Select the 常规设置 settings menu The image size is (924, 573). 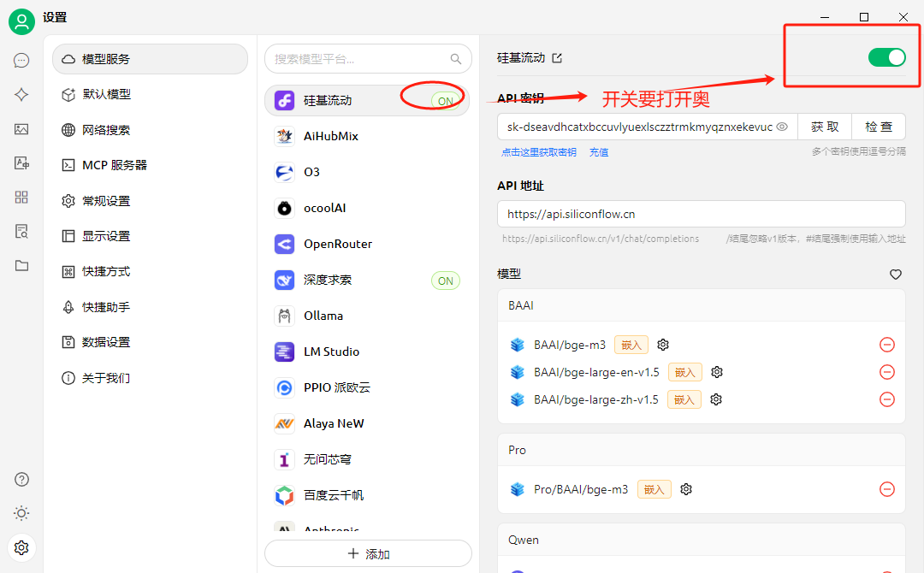(x=151, y=201)
